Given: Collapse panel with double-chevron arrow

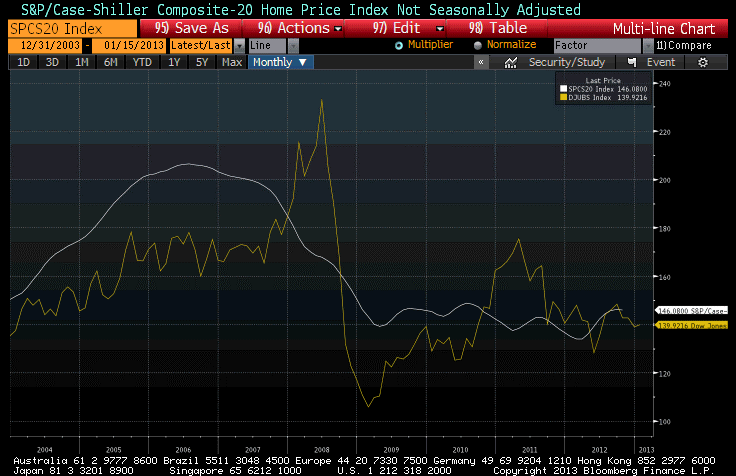Looking at the screenshot, I should [481, 62].
